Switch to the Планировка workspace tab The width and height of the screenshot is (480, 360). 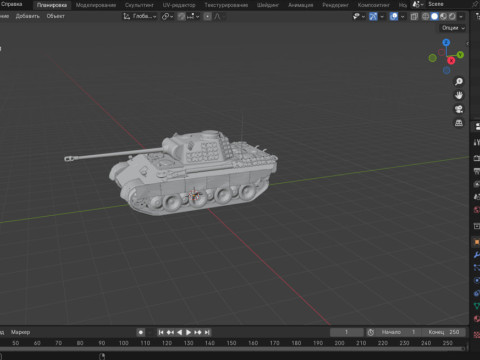coord(52,5)
